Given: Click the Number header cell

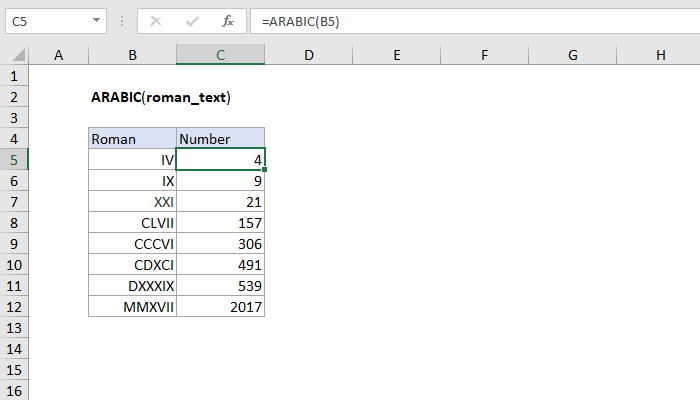Looking at the screenshot, I should [221, 139].
